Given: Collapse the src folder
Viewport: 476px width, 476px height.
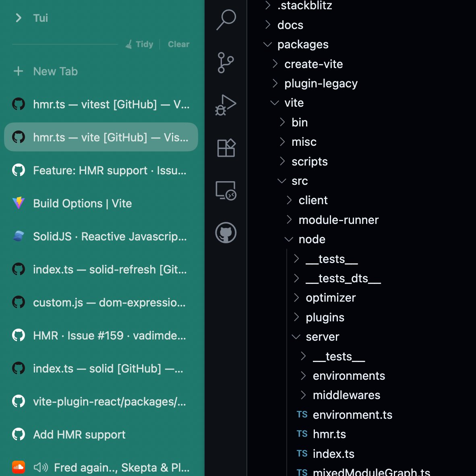Looking at the screenshot, I should (x=282, y=181).
